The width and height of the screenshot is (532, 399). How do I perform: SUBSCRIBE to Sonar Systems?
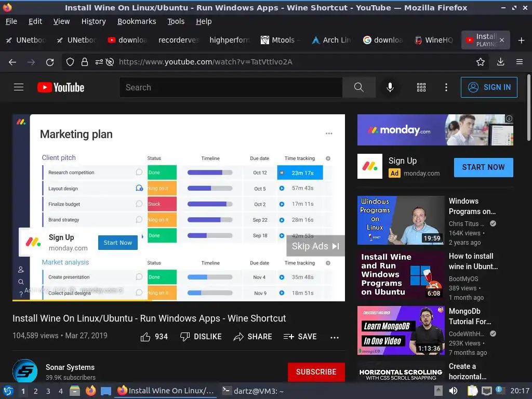316,372
